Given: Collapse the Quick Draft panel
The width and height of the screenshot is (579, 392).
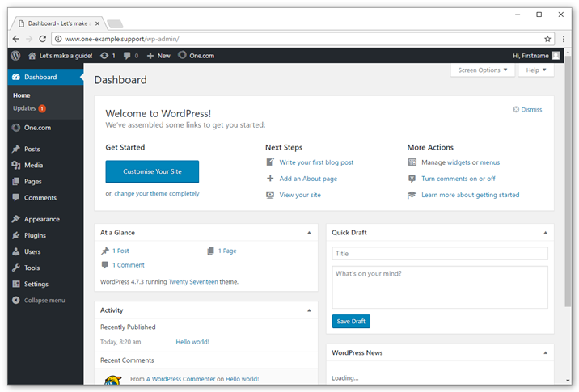Looking at the screenshot, I should click(545, 233).
